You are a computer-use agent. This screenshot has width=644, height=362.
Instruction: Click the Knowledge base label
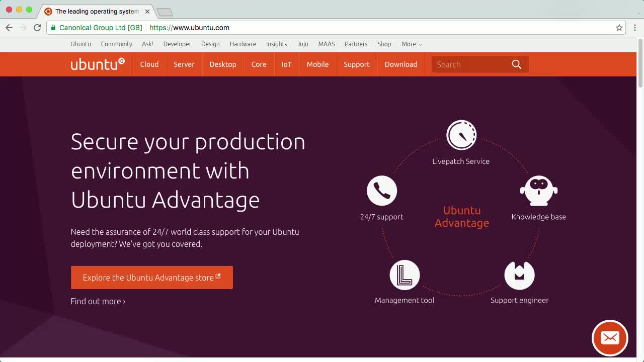[539, 217]
